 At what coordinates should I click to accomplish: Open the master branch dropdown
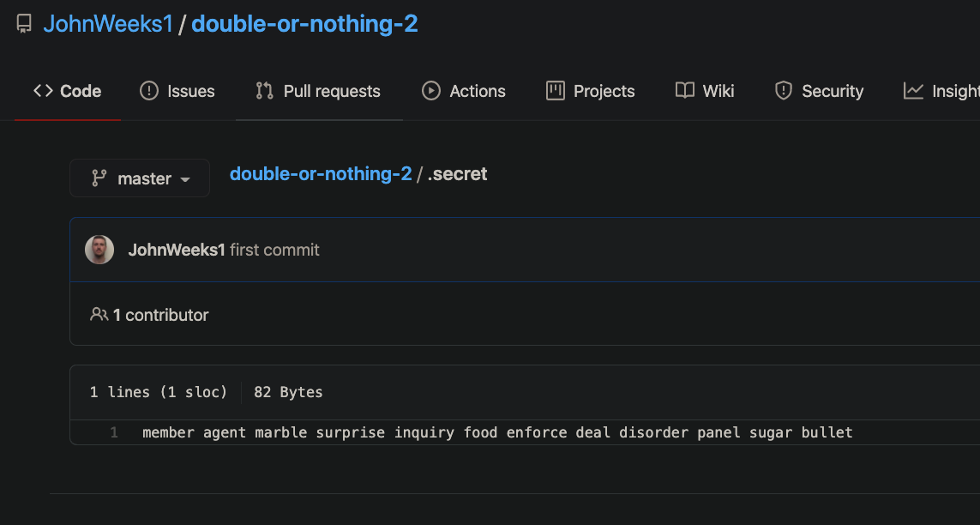(140, 178)
